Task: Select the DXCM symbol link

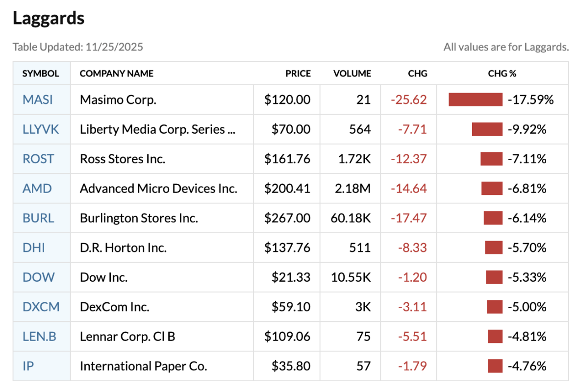Action: point(41,307)
